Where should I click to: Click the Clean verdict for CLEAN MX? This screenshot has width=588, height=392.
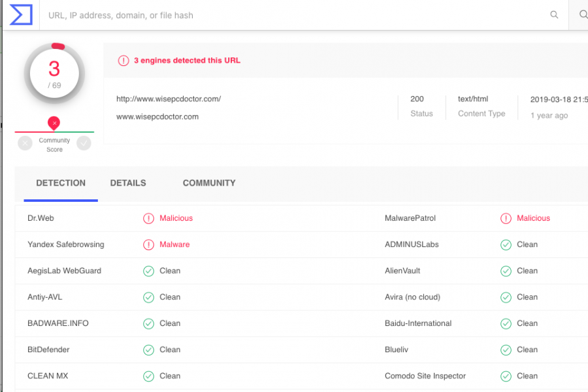170,376
